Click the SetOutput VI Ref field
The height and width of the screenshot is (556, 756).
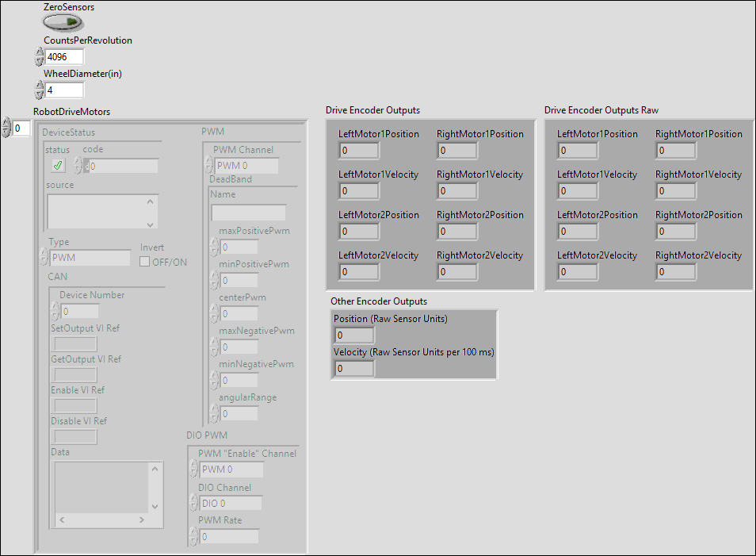tap(74, 343)
